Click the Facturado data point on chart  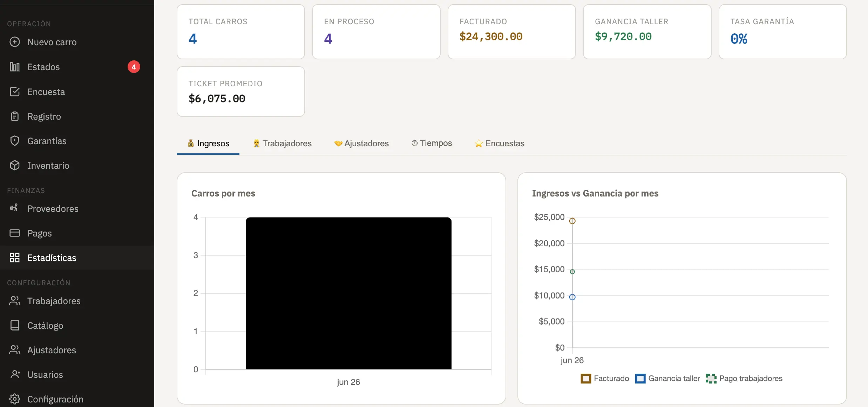[x=572, y=221]
